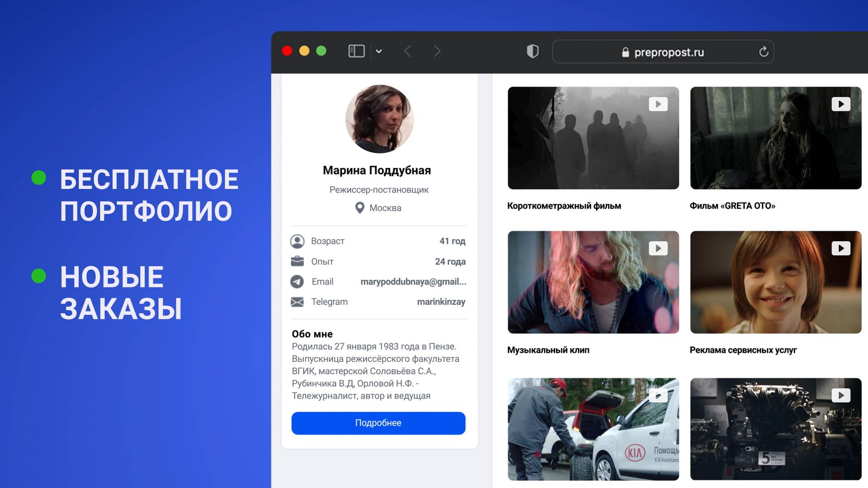Click the briefcase icon beside Опыт
The height and width of the screenshot is (488, 868).
(297, 261)
